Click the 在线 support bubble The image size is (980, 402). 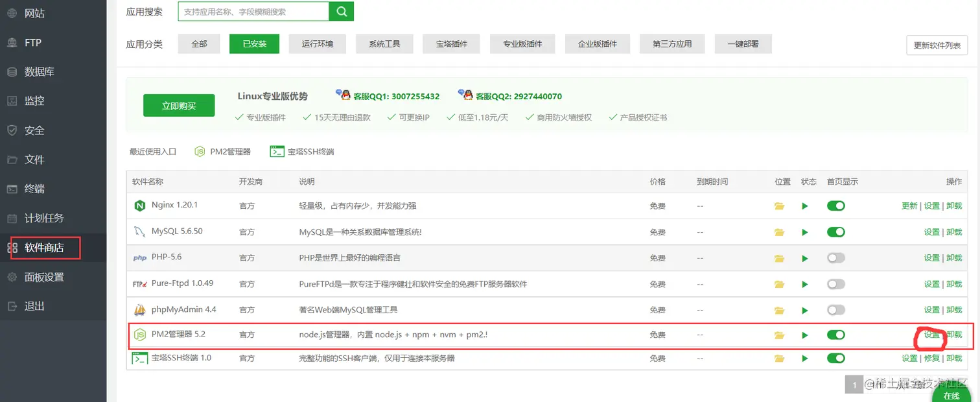[x=951, y=393]
